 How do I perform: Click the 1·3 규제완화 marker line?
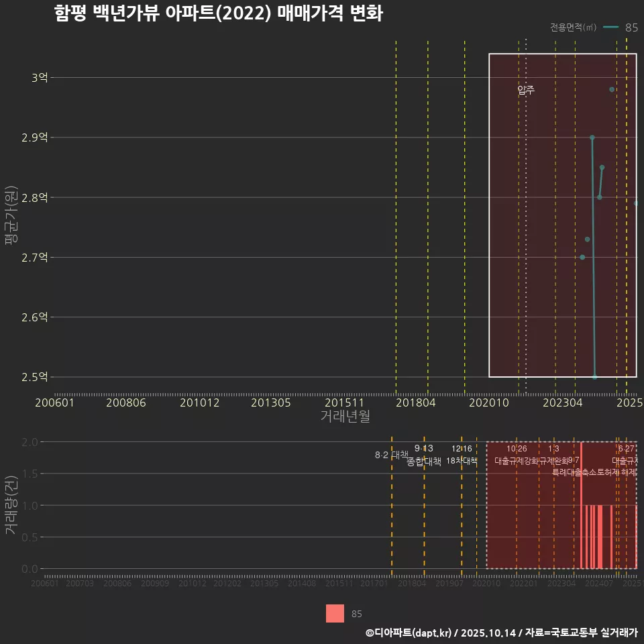click(x=553, y=455)
